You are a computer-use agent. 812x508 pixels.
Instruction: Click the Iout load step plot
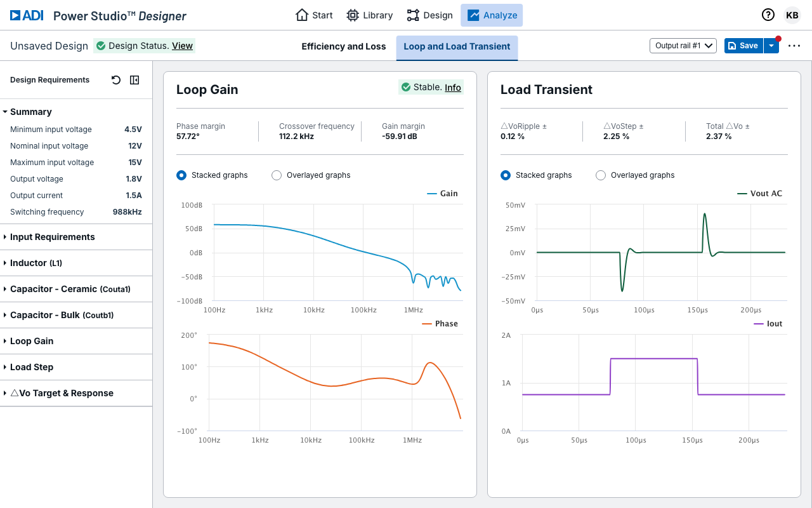pyautogui.click(x=654, y=383)
